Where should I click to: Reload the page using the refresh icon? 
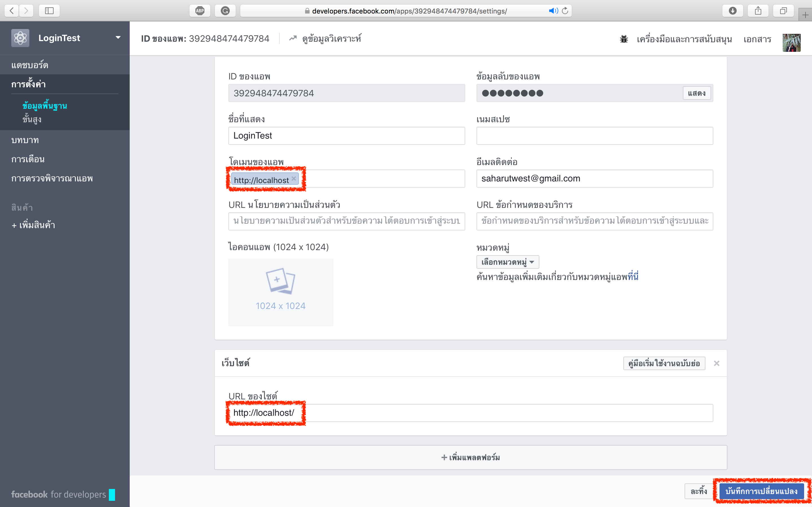pyautogui.click(x=565, y=10)
